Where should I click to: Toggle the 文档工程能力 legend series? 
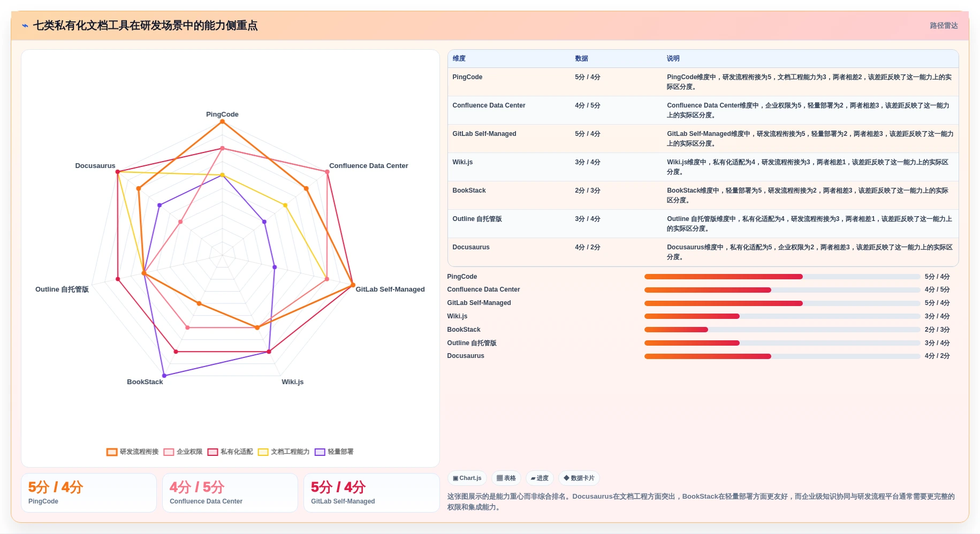(x=284, y=452)
